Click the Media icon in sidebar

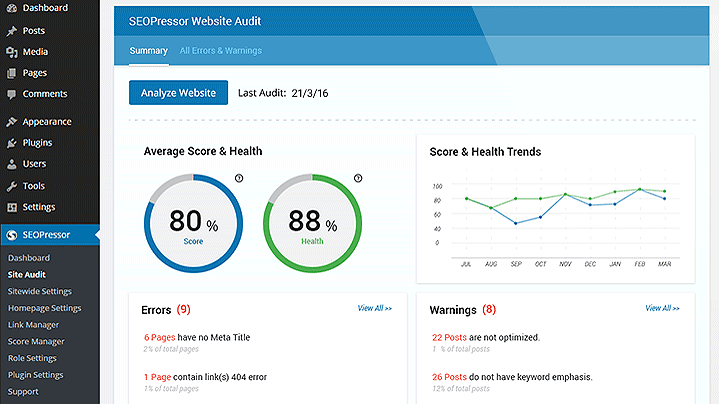11,52
